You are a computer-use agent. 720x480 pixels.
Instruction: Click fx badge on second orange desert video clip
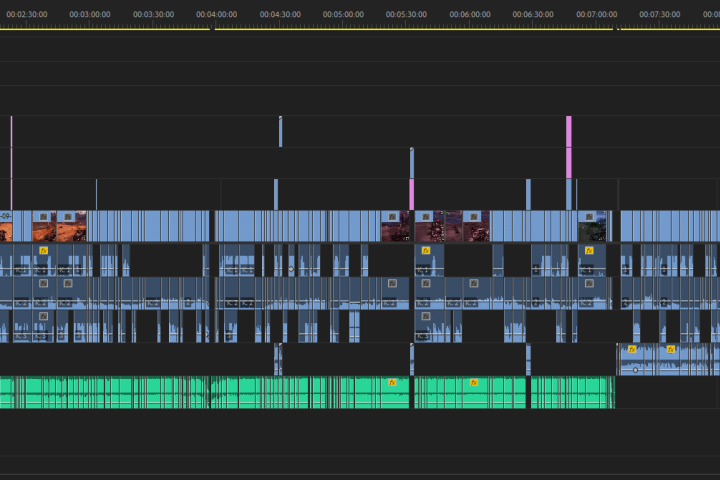tap(68, 217)
